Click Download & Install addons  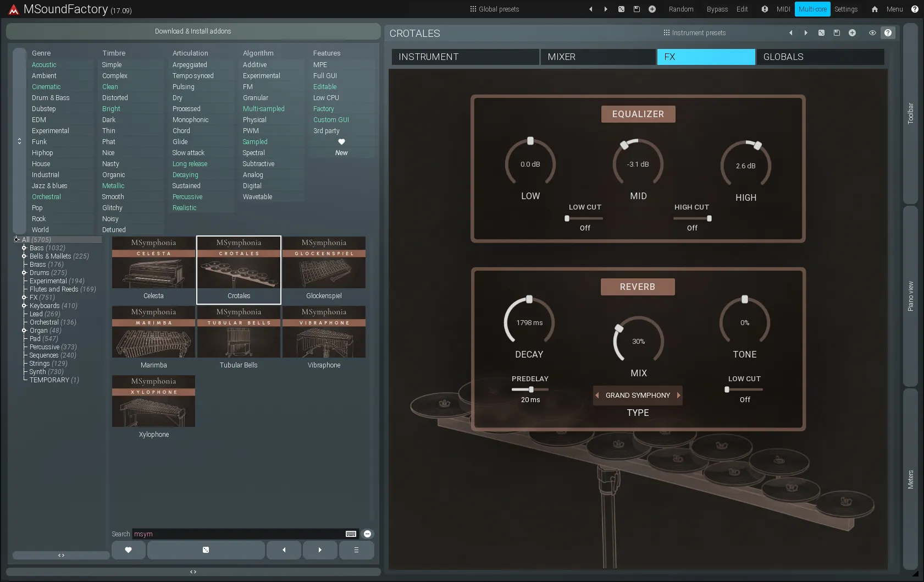[193, 31]
